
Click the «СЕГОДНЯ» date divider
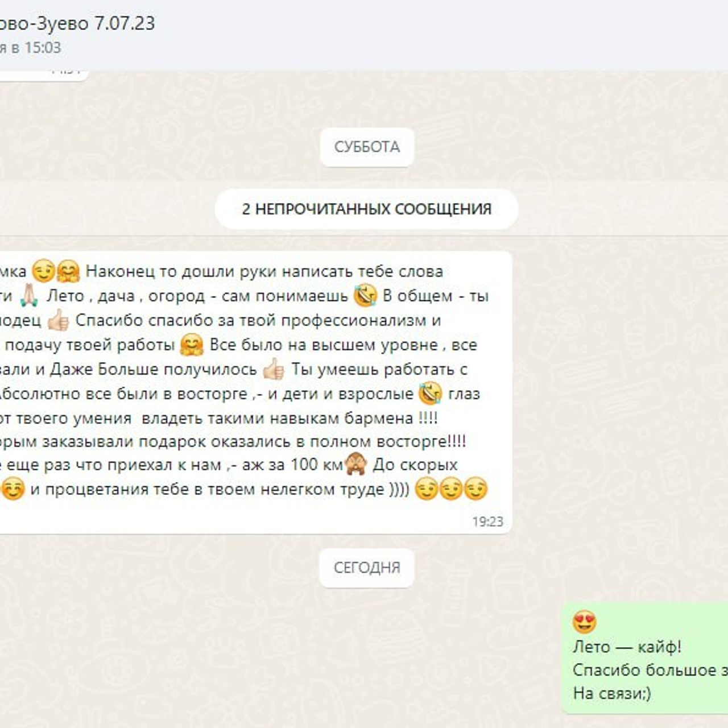[x=367, y=567]
